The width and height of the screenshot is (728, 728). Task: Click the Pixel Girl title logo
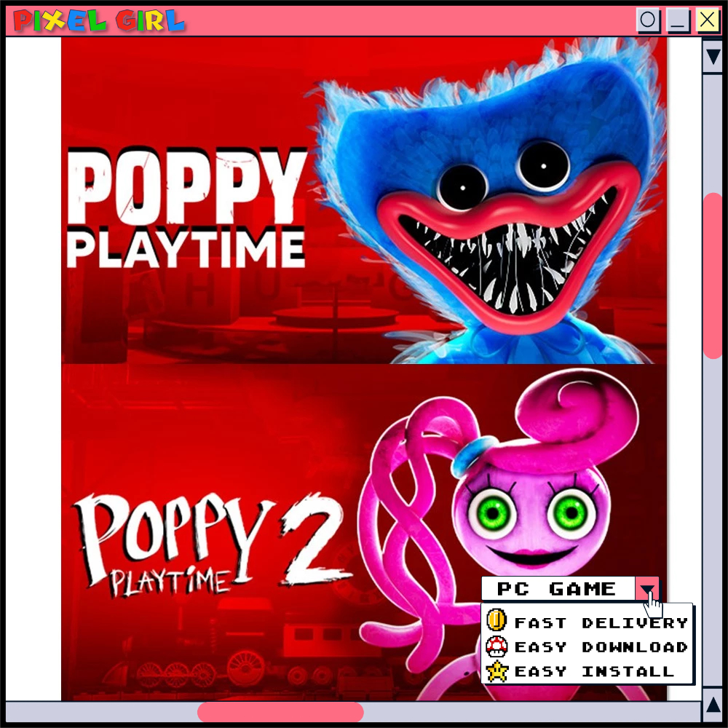(99, 21)
